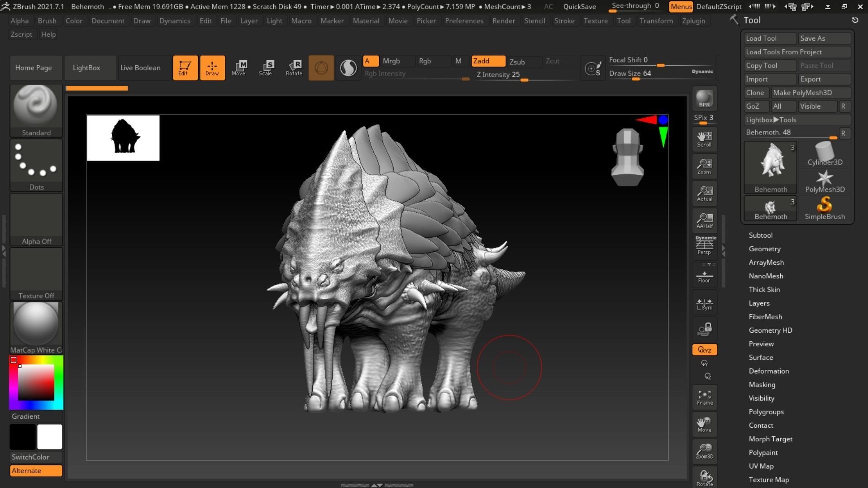
Task: Open the Zplugin menu
Action: (x=693, y=21)
